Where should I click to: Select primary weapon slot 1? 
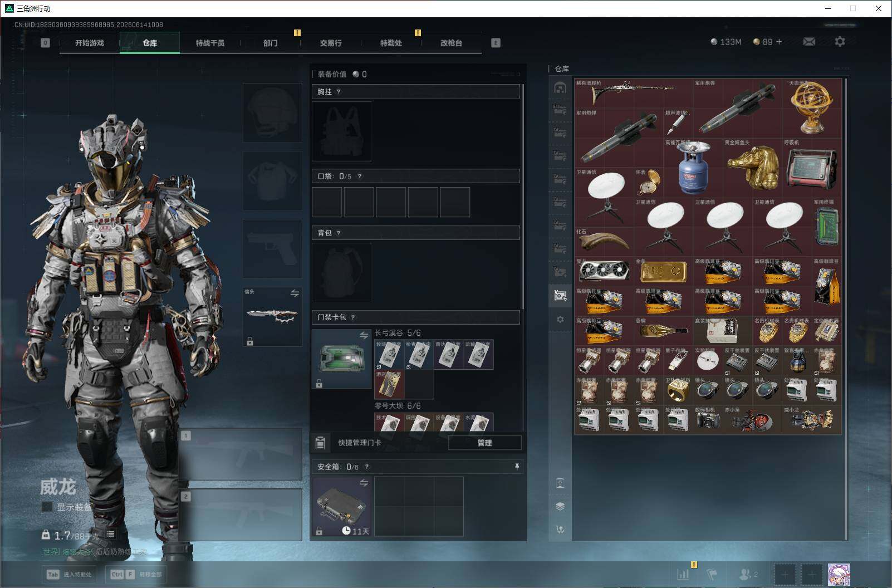click(x=241, y=455)
